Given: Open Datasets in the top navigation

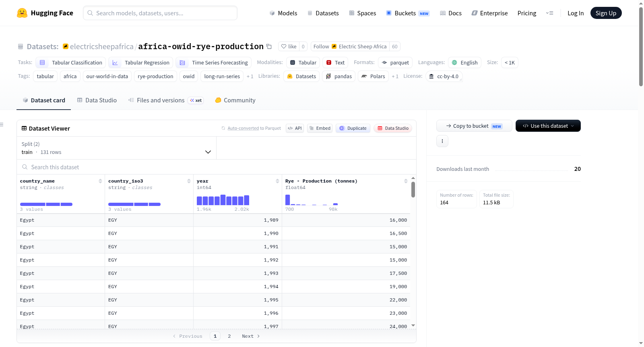Looking at the screenshot, I should 323,13.
